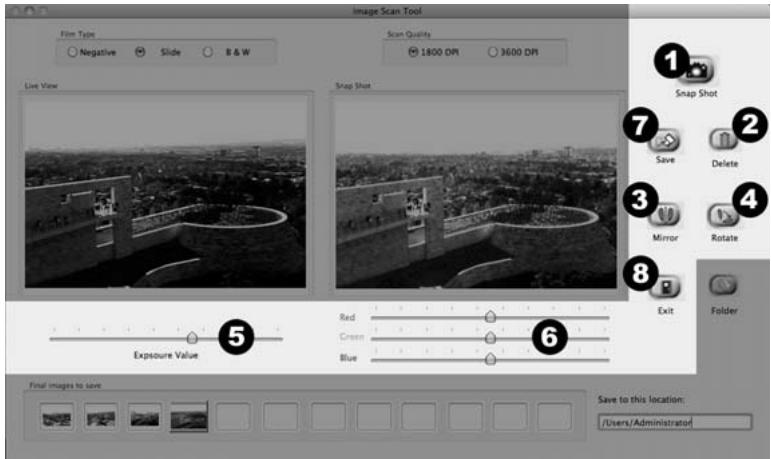Select the Negative film type
This screenshot has height=459, width=771.
click(72, 52)
